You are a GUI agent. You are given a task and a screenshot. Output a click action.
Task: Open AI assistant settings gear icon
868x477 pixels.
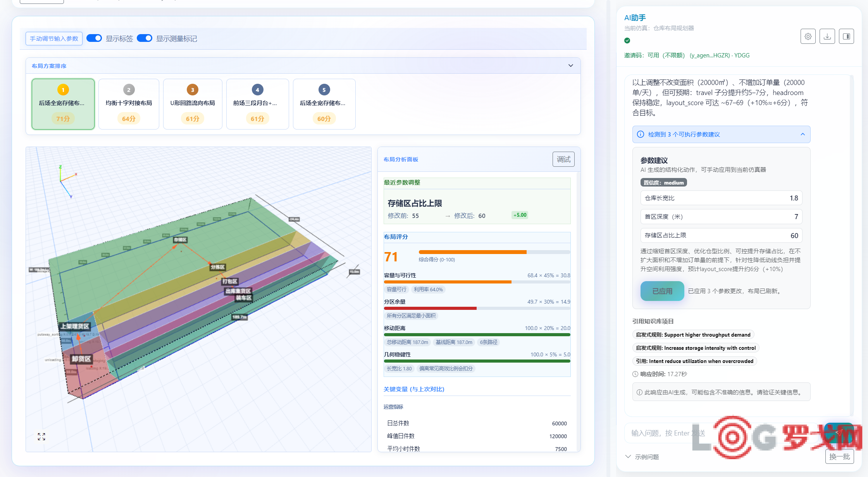(x=808, y=36)
